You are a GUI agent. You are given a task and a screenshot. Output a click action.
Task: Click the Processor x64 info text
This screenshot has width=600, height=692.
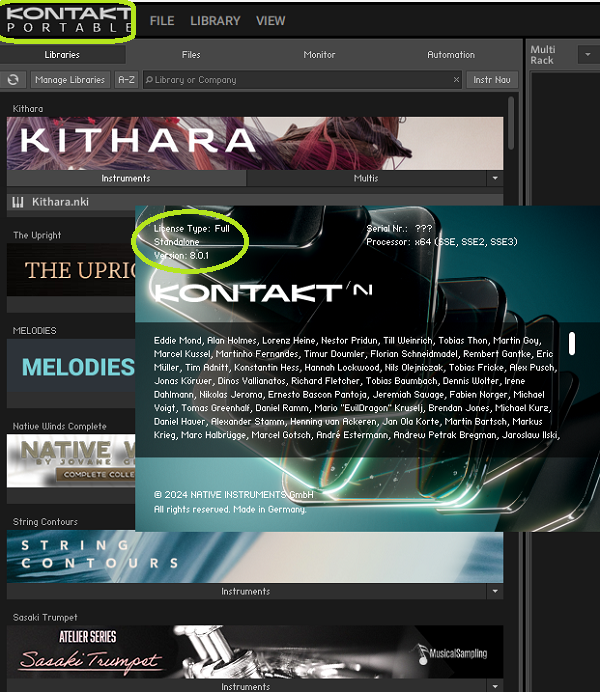pos(442,242)
